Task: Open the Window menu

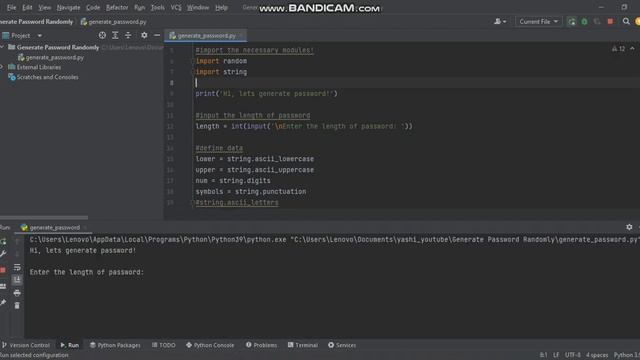Action: [x=198, y=7]
